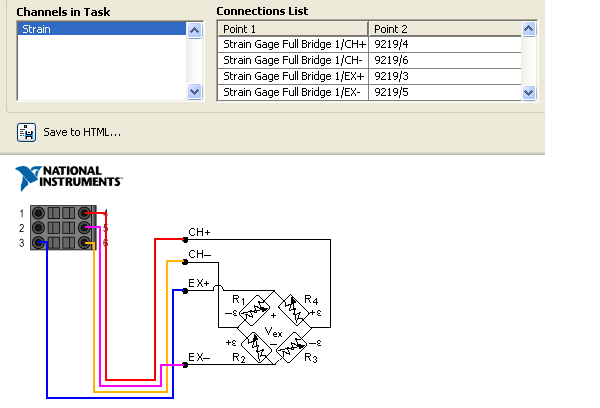Click the 9219/4 cell
Screen dimensions: 600x408
click(445, 44)
